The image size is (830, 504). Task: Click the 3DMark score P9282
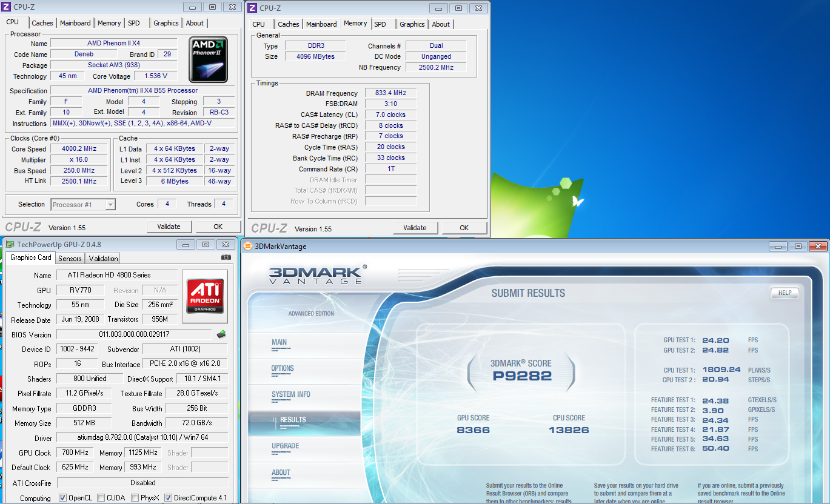click(x=522, y=376)
